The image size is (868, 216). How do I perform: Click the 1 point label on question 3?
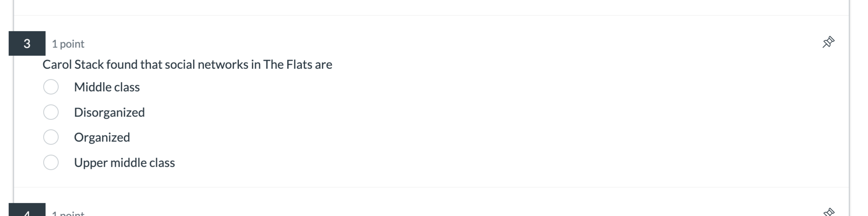(68, 43)
